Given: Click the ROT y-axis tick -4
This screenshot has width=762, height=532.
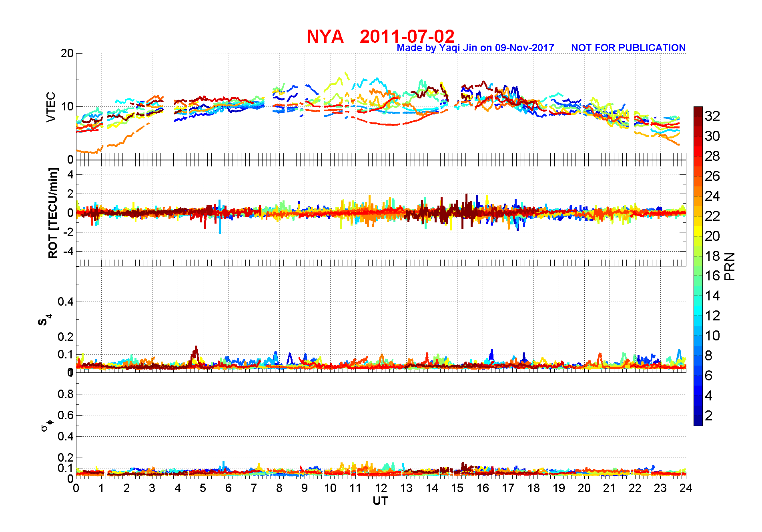Looking at the screenshot, I should coord(68,252).
